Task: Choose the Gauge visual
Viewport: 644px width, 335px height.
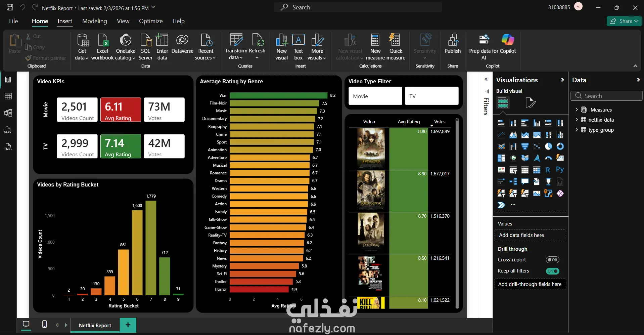Action: pos(548,158)
